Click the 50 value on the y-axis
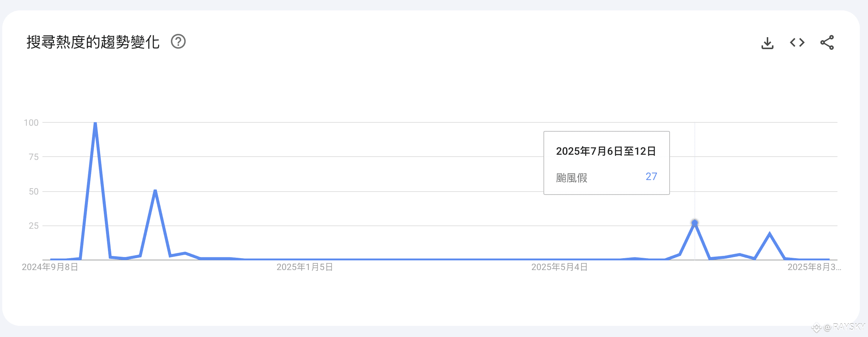Screen dimensions: 868x337 [x=33, y=192]
